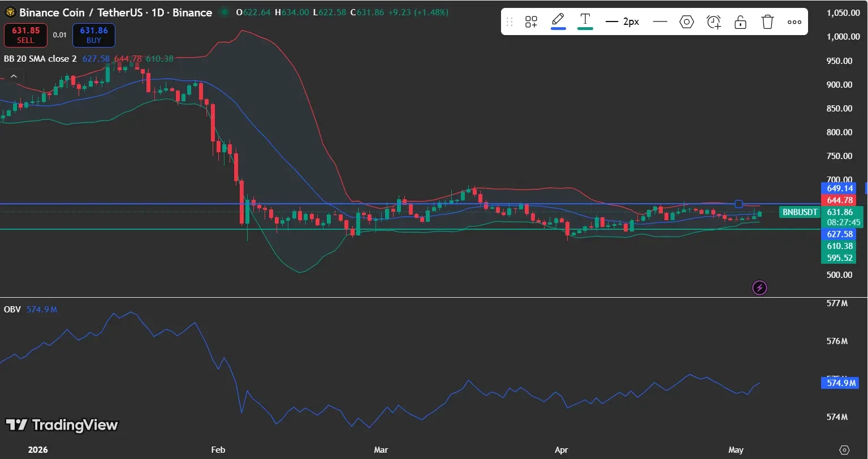Select the BB 20 SMA close 2 indicator legend
Image resolution: width=868 pixels, height=459 pixels.
tap(40, 59)
